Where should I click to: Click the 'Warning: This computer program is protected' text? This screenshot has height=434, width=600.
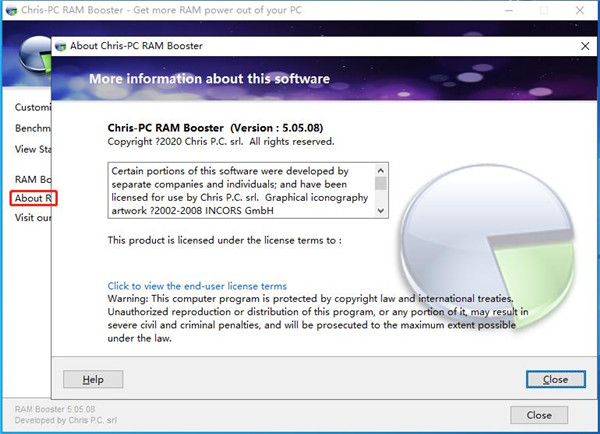tap(318, 318)
